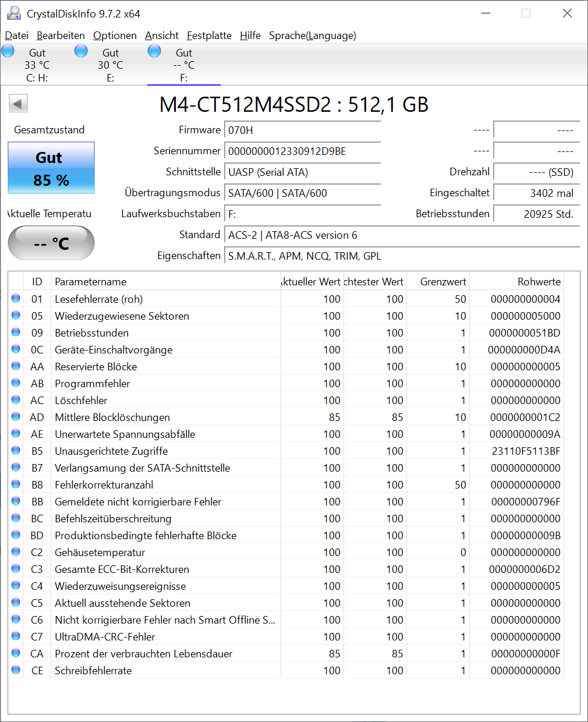This screenshot has height=722, width=588.
Task: Click the Aktueller Wert column header
Action: pos(312,281)
